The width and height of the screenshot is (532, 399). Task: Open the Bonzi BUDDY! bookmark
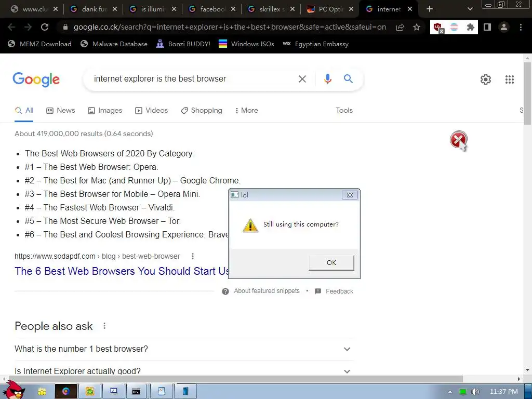pos(183,44)
